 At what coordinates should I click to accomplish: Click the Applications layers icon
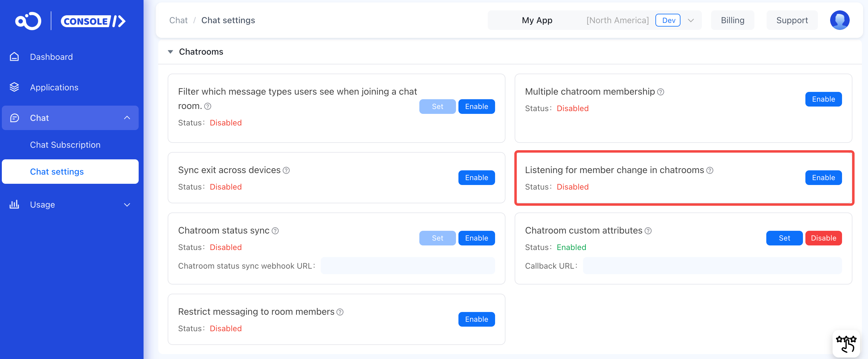coord(14,87)
